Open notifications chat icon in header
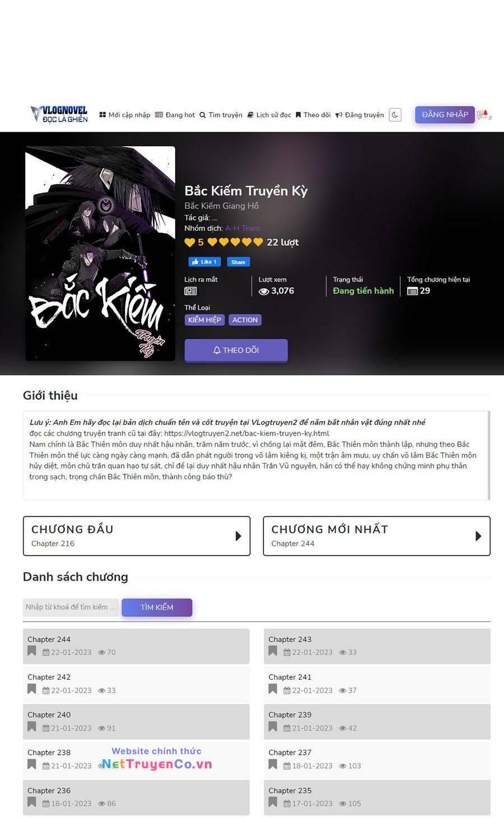504x818 pixels. (483, 115)
